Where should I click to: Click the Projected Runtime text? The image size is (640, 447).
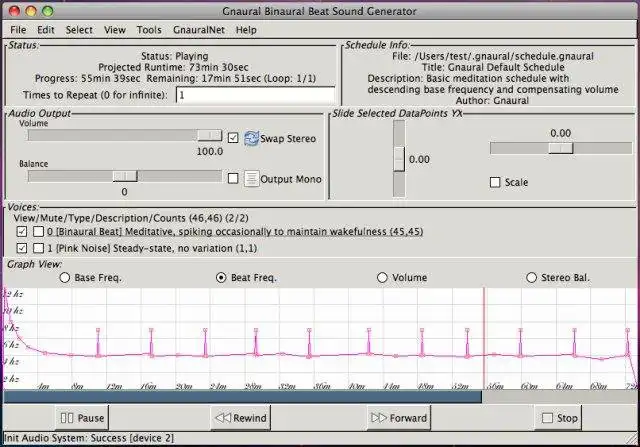[x=173, y=67]
